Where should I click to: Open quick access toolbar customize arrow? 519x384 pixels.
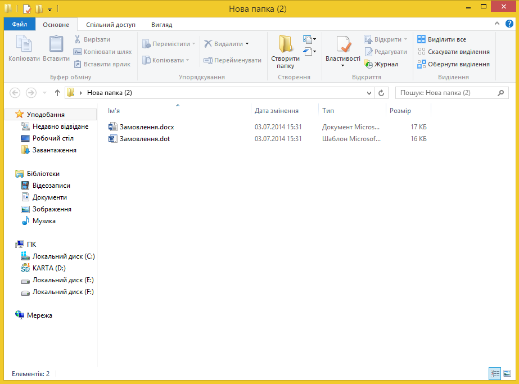point(50,9)
